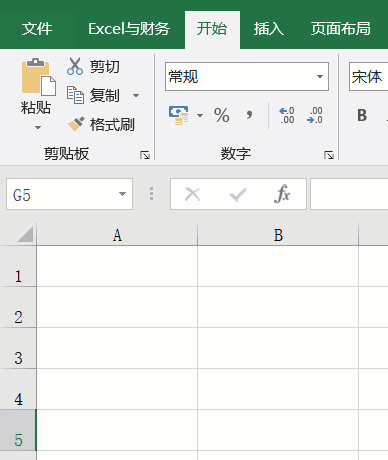Expand the 复制 dropdown arrow
Screen dimensions: 388x460
[x=136, y=96]
